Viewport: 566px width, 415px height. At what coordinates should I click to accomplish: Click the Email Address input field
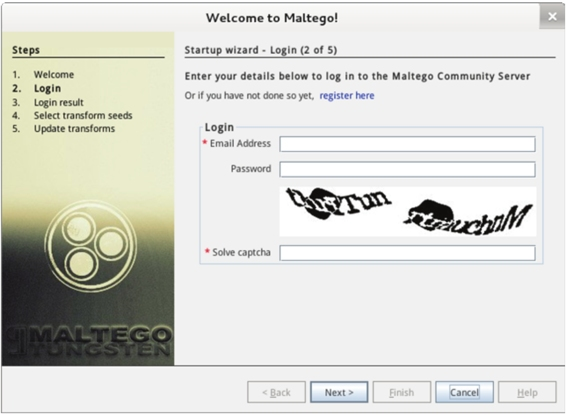(x=407, y=144)
